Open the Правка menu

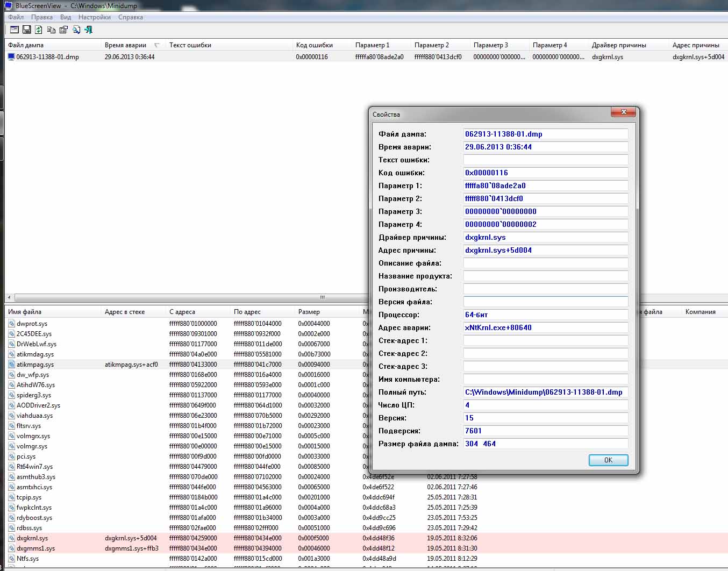pyautogui.click(x=42, y=17)
